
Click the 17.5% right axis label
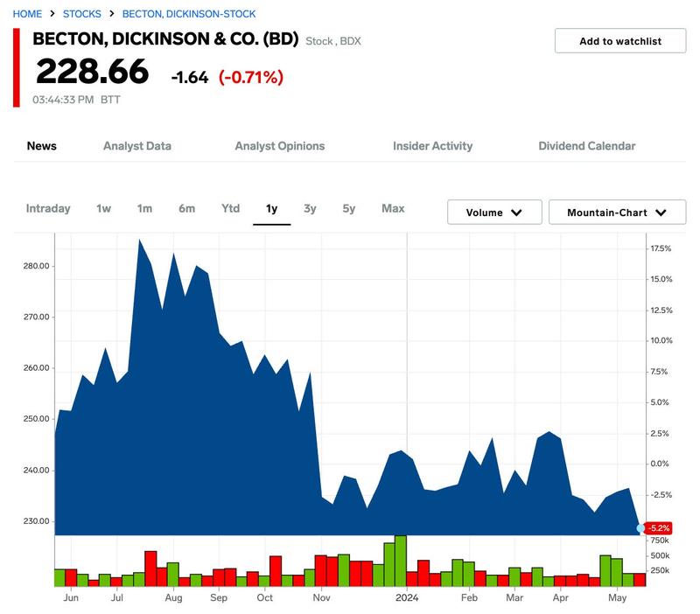click(661, 248)
